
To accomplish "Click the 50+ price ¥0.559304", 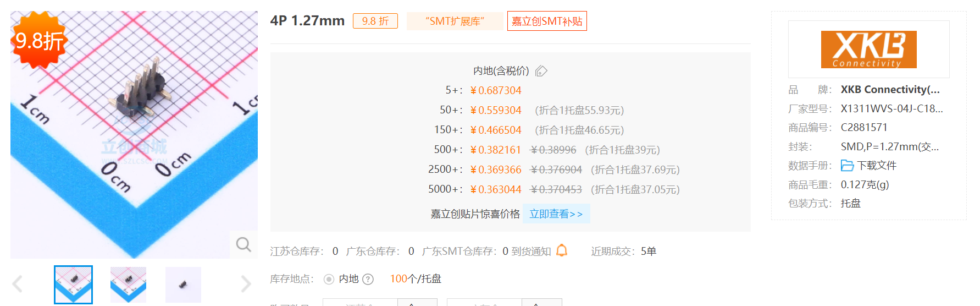I will click(x=496, y=110).
